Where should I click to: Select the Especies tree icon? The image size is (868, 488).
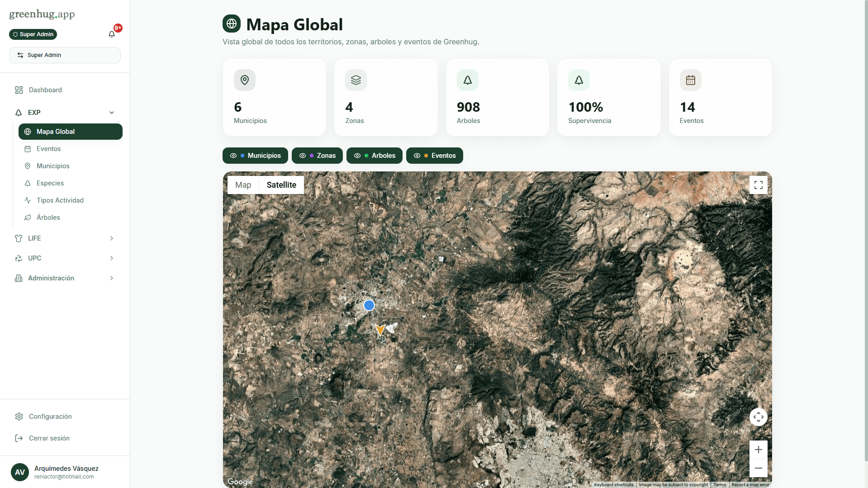click(x=28, y=183)
